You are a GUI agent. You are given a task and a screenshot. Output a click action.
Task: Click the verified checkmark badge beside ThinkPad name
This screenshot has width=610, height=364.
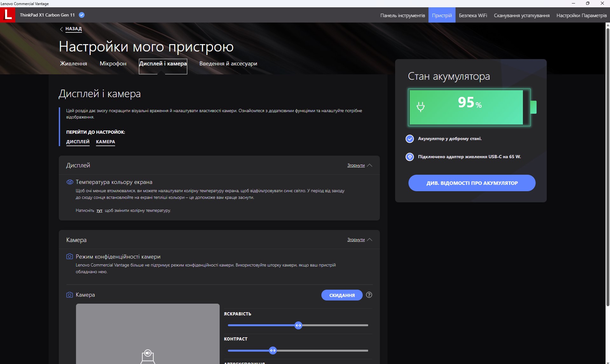[x=82, y=15]
